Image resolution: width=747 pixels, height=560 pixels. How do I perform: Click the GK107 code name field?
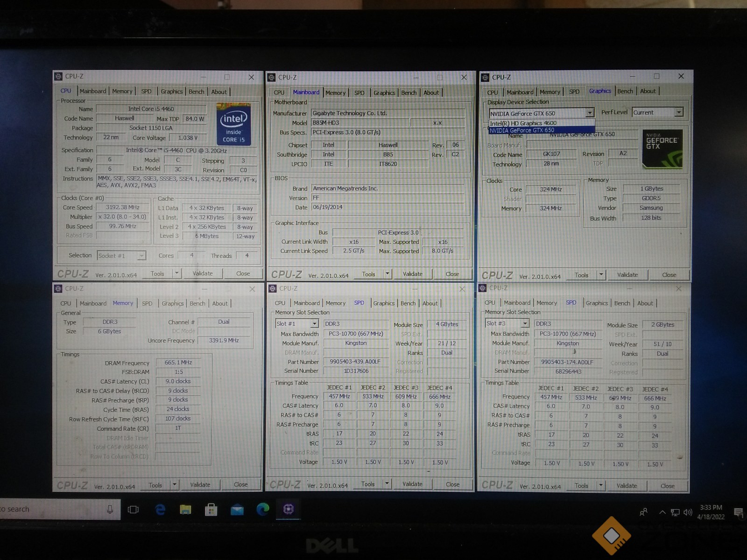(x=551, y=154)
